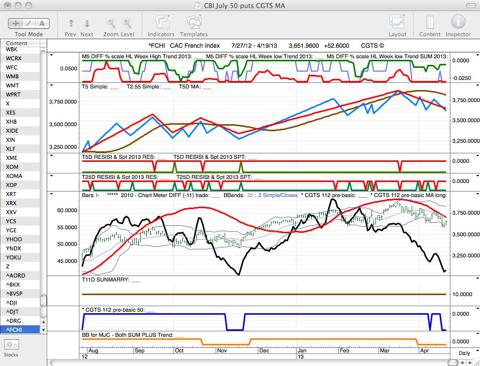Image resolution: width=480 pixels, height=366 pixels.
Task: Open the Indicators toolbar icon
Action: (162, 23)
